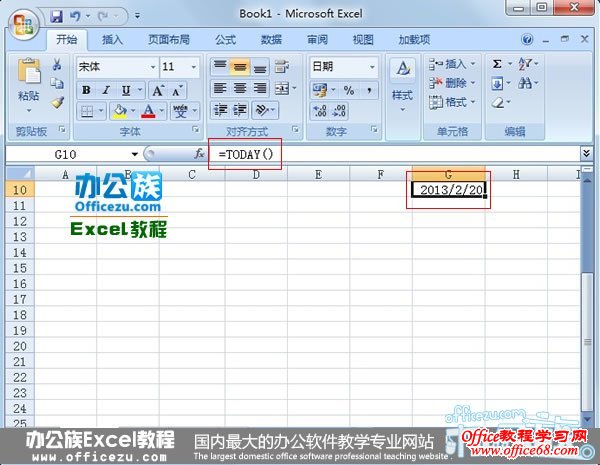
Task: Click the Paste clipboard icon
Action: pos(29,71)
